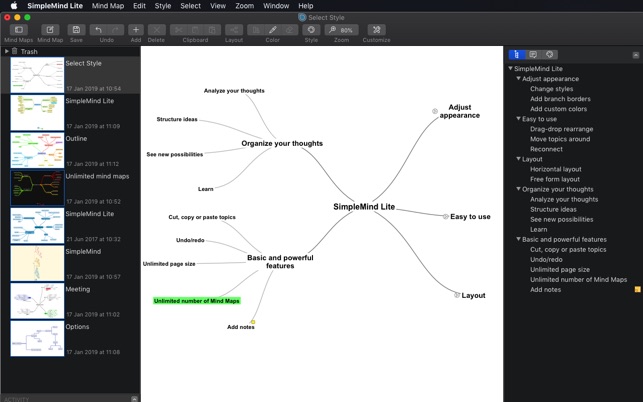Click 'Change styles' in the outline
The image size is (643, 402).
point(552,89)
